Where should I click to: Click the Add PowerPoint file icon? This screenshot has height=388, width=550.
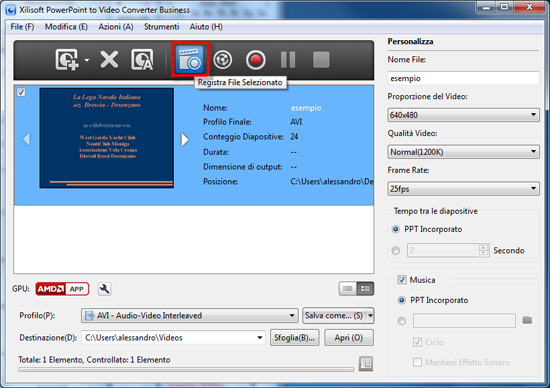(67, 60)
